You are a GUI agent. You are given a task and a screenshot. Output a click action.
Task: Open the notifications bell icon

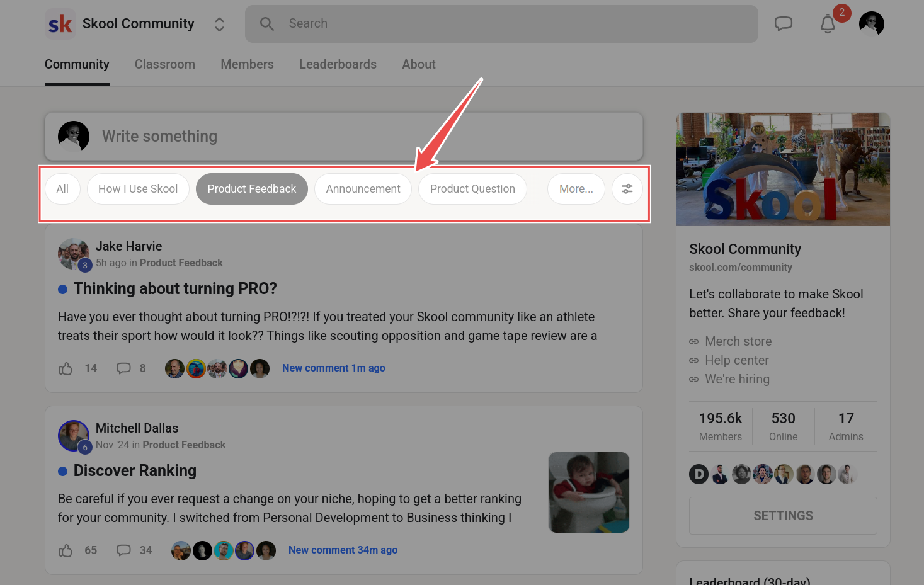pyautogui.click(x=828, y=24)
